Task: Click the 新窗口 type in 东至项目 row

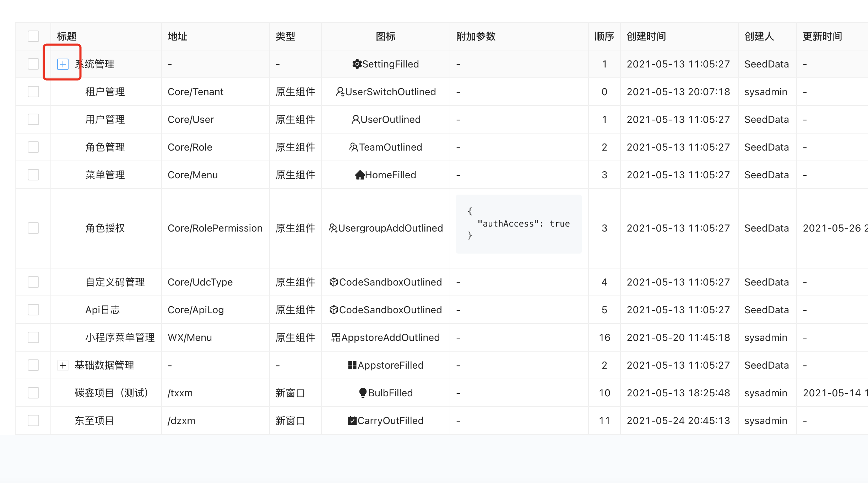Action: [291, 420]
